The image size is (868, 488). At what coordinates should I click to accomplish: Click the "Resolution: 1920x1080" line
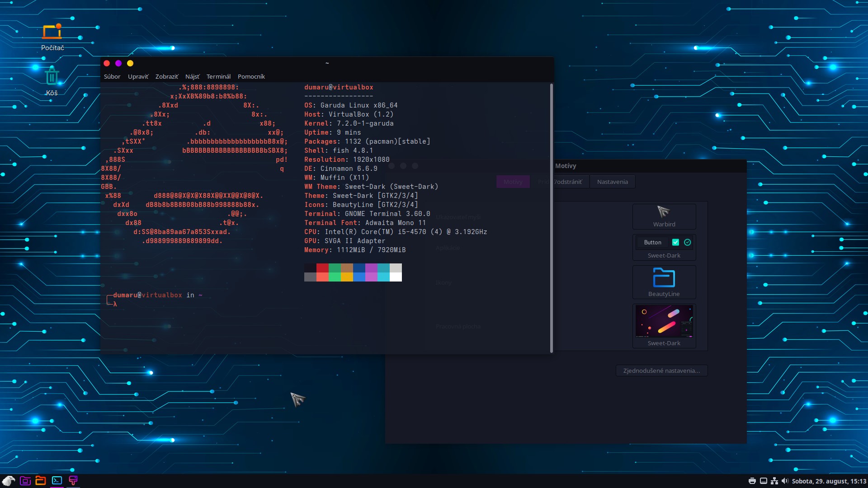(x=347, y=160)
